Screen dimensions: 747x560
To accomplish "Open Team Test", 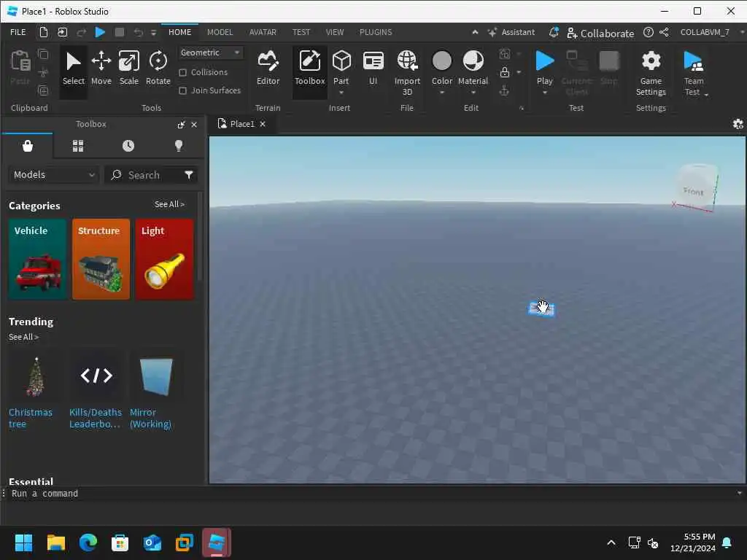I will point(694,72).
